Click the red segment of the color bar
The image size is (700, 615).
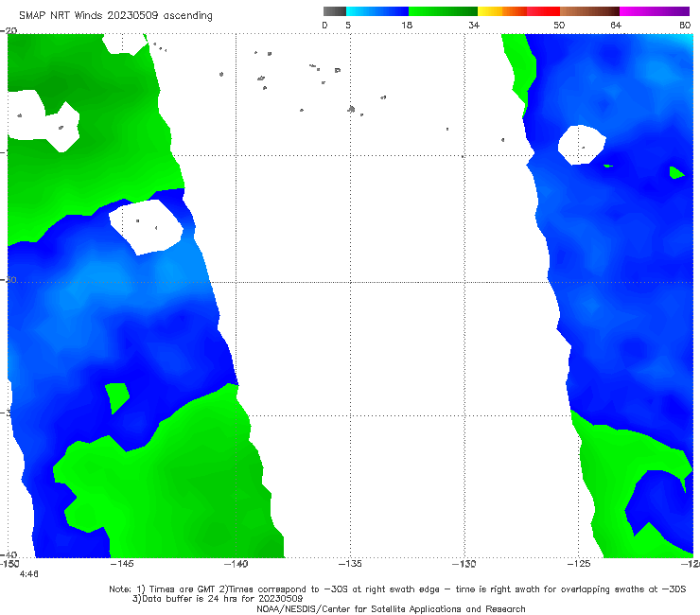click(543, 11)
